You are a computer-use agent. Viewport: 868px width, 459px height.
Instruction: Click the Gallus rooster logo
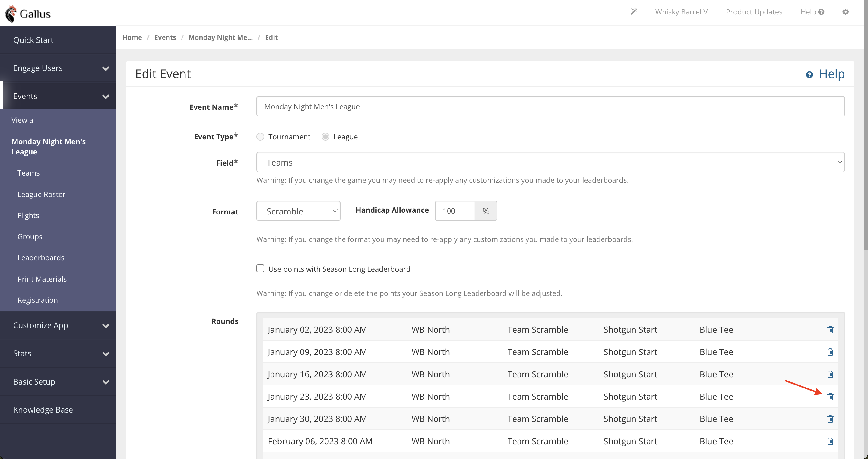click(x=28, y=14)
